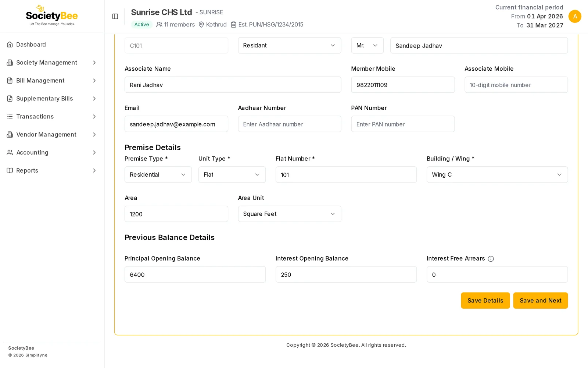The height and width of the screenshot is (368, 588).
Task: Click the PAN Number input field
Action: click(x=403, y=124)
